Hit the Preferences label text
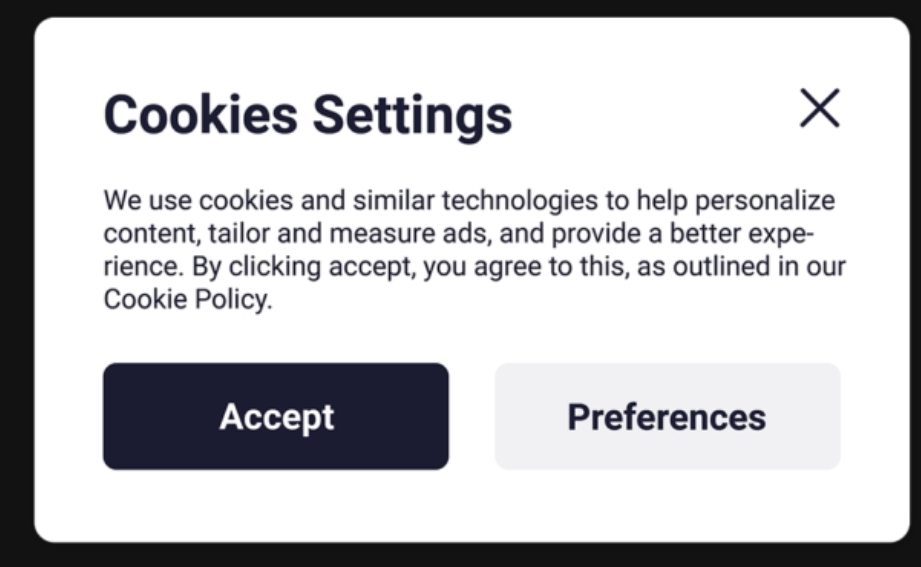This screenshot has height=567, width=921. tap(667, 416)
